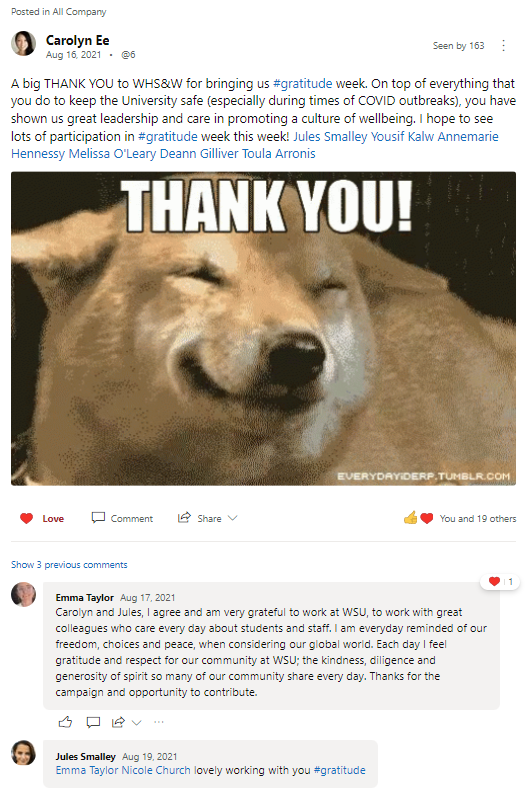The width and height of the screenshot is (527, 791).
Task: Open Carolyn Ee's profile picture
Action: click(x=24, y=43)
